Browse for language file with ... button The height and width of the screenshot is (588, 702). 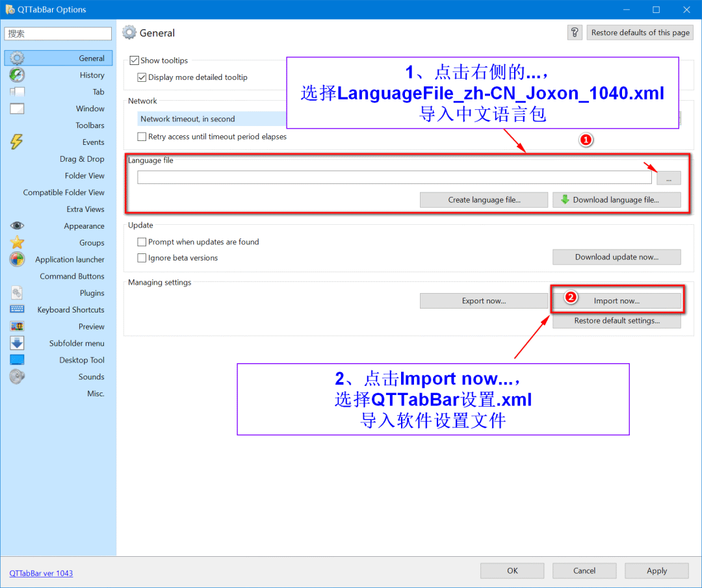coord(668,177)
